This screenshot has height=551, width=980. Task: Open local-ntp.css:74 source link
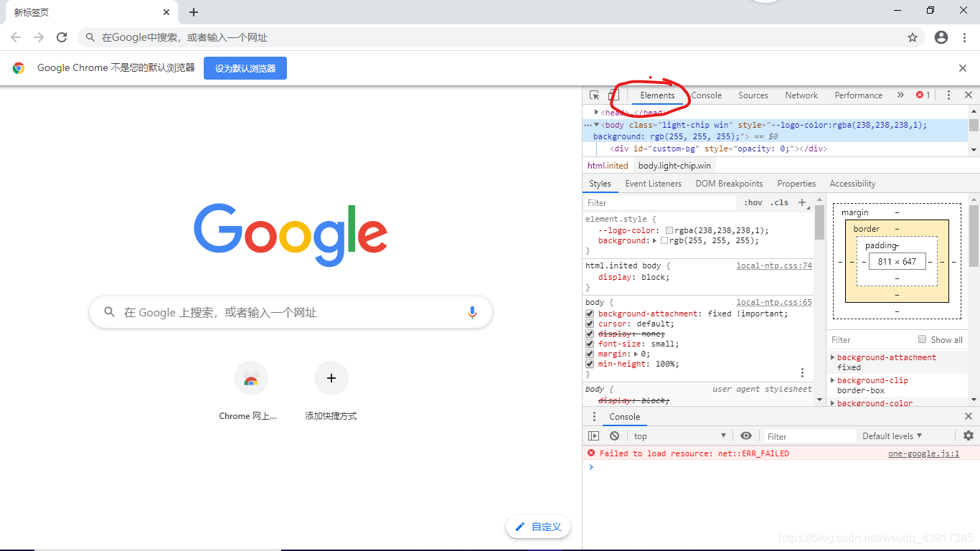pyautogui.click(x=774, y=265)
